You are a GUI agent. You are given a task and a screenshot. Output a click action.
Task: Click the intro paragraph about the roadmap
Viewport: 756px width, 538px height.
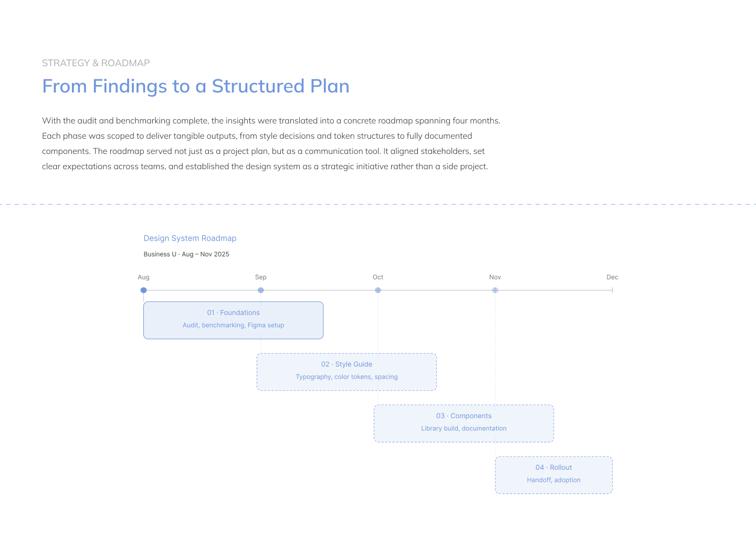(x=271, y=143)
